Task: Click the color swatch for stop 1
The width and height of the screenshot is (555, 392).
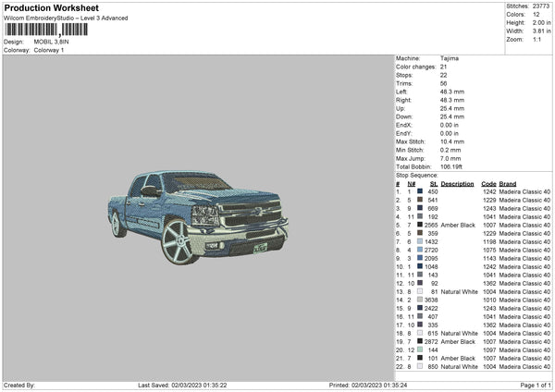Action: [419, 191]
